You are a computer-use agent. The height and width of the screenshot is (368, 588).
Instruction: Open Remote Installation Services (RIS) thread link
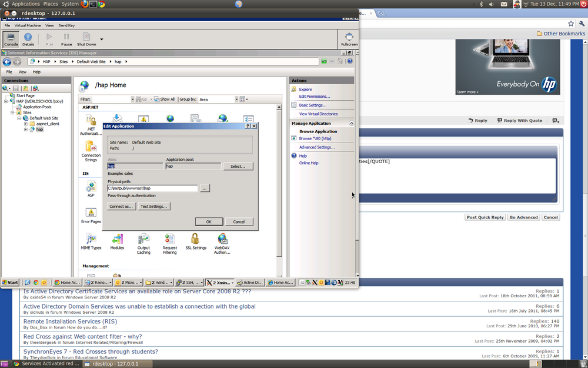tap(70, 321)
